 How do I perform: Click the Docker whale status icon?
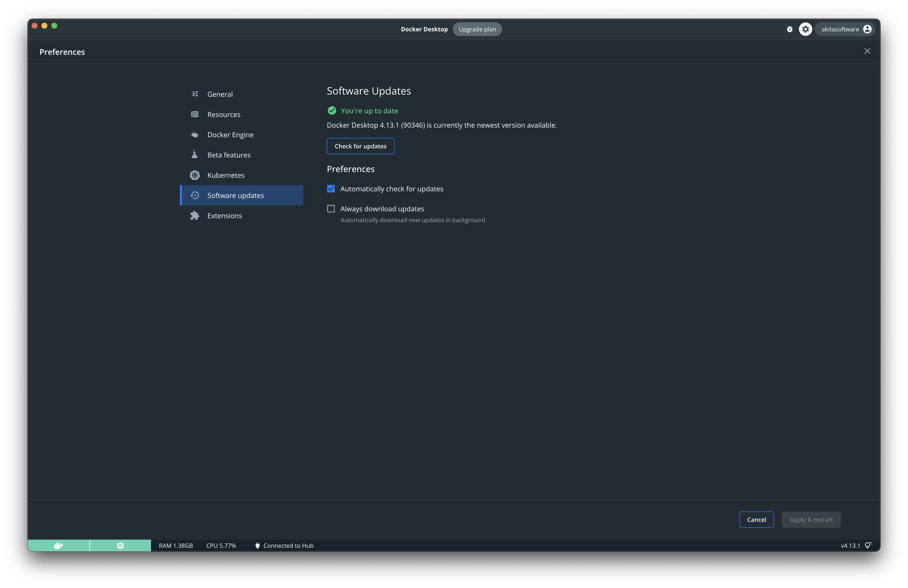58,545
